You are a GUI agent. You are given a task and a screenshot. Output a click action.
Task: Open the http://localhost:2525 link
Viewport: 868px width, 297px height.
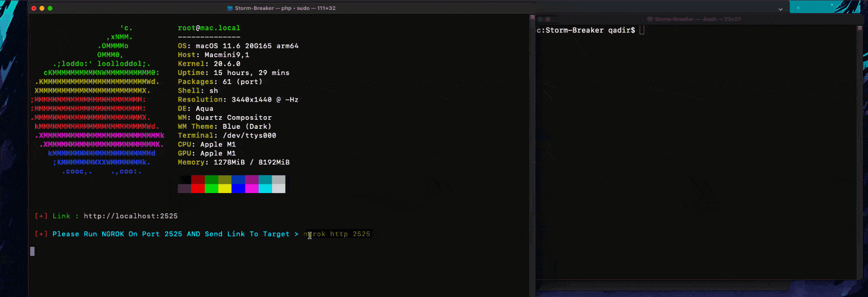tap(131, 216)
